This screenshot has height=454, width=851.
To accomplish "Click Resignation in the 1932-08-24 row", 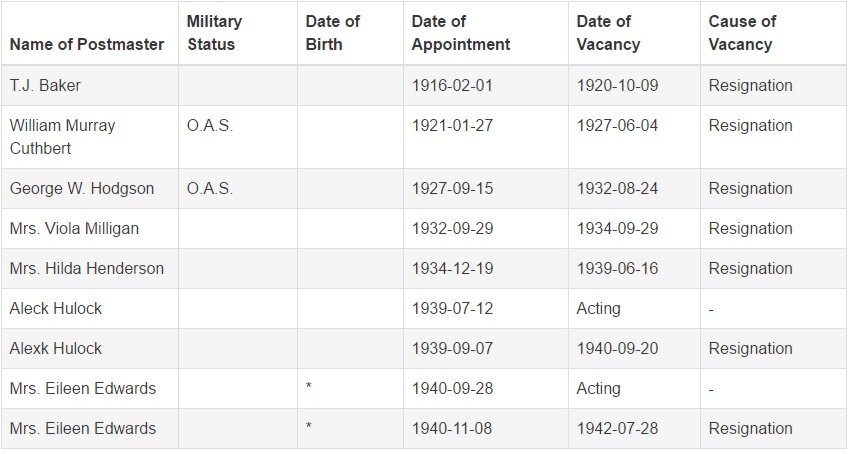I will (751, 188).
